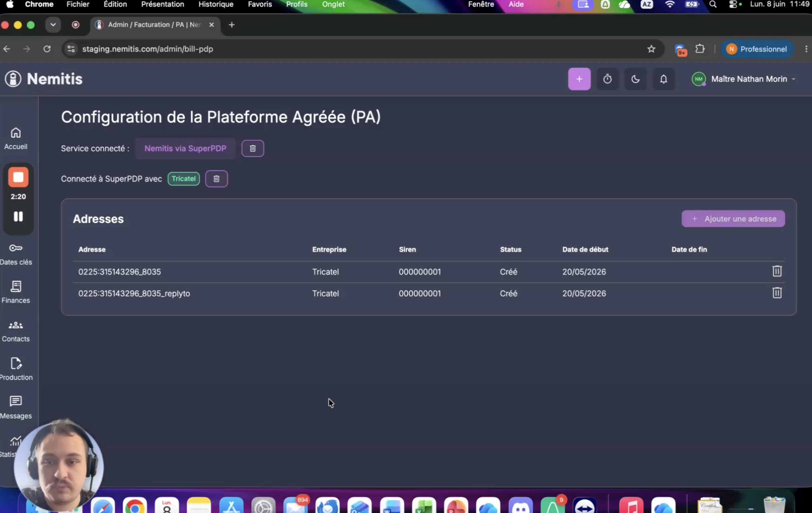Image resolution: width=812 pixels, height=513 pixels.
Task: Delete address 0225:315143296_8035 row
Action: point(777,271)
